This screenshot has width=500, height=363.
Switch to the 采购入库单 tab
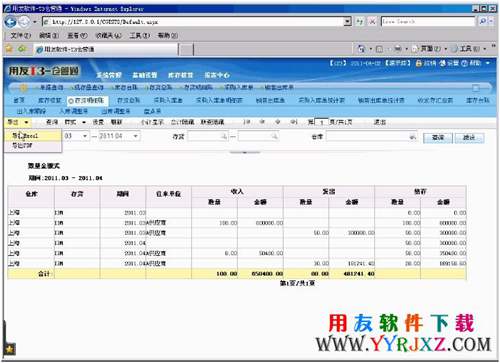168,100
